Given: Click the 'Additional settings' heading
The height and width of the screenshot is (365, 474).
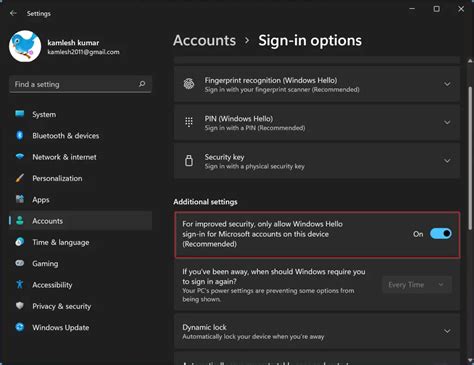Looking at the screenshot, I should click(205, 202).
